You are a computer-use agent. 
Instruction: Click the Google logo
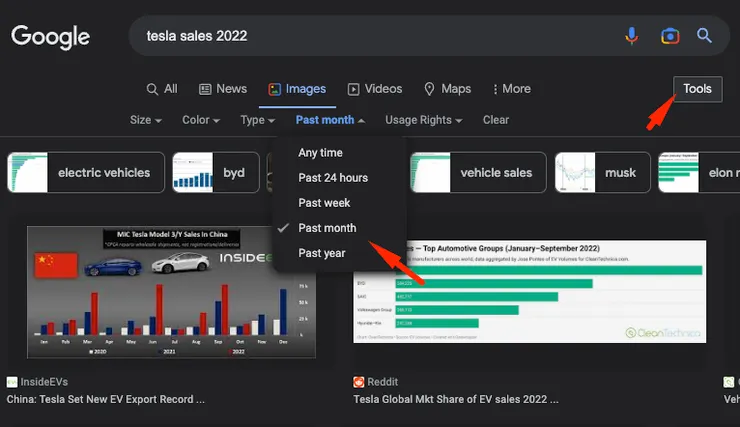click(50, 37)
